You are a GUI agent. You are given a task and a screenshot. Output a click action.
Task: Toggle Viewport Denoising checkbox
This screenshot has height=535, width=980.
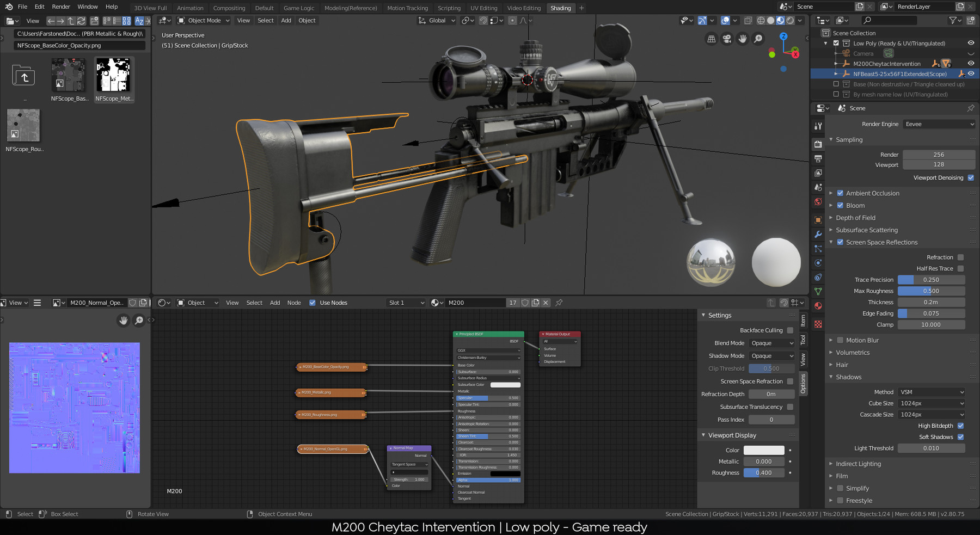pos(971,177)
